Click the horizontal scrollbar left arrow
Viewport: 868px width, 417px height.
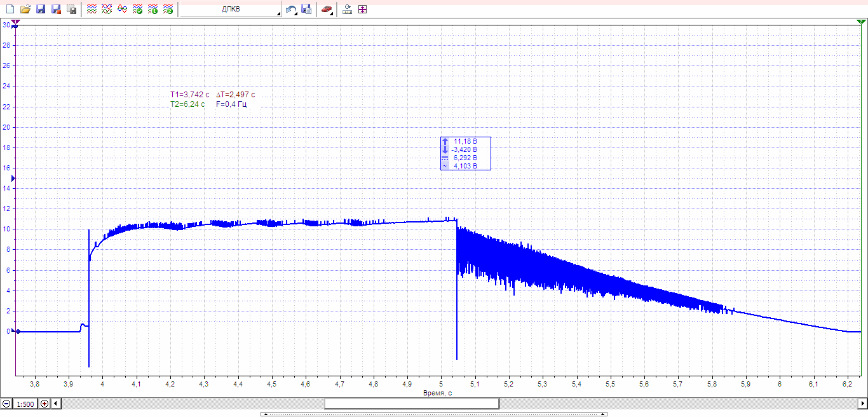coord(56,403)
